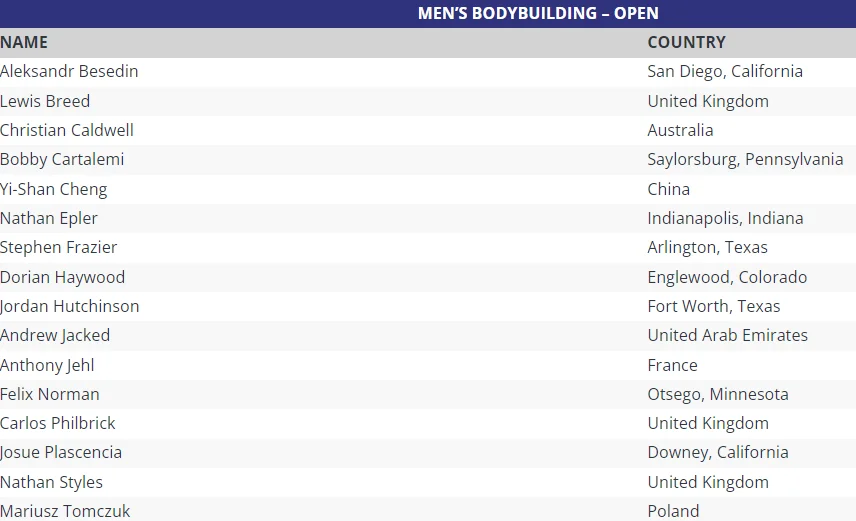Click on Felix Norman's name
856x521 pixels.
click(x=50, y=394)
